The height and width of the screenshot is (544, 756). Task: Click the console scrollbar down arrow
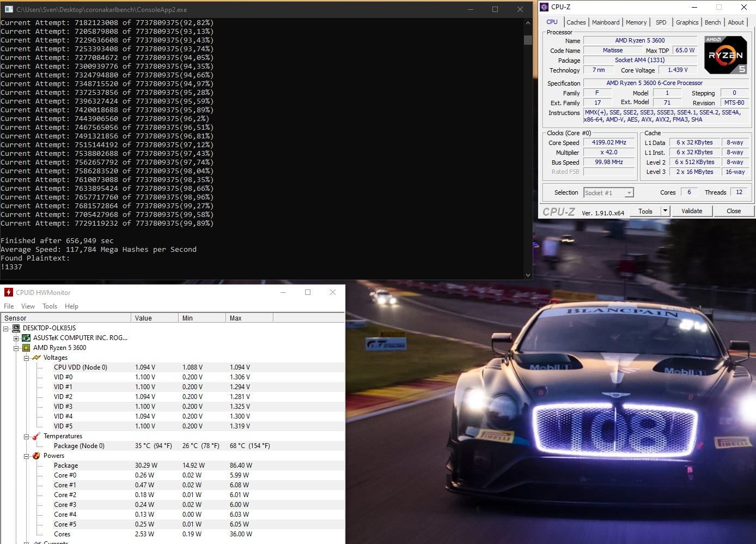(x=528, y=275)
